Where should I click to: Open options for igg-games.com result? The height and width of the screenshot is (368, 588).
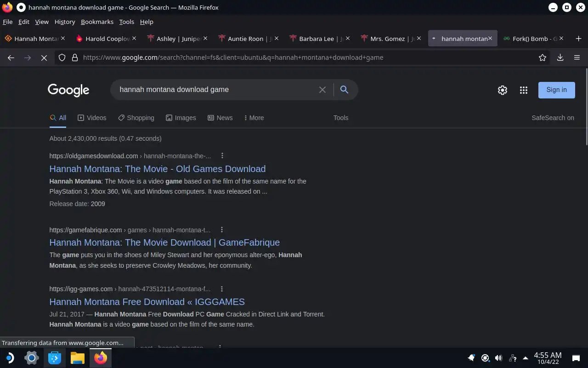[222, 289]
